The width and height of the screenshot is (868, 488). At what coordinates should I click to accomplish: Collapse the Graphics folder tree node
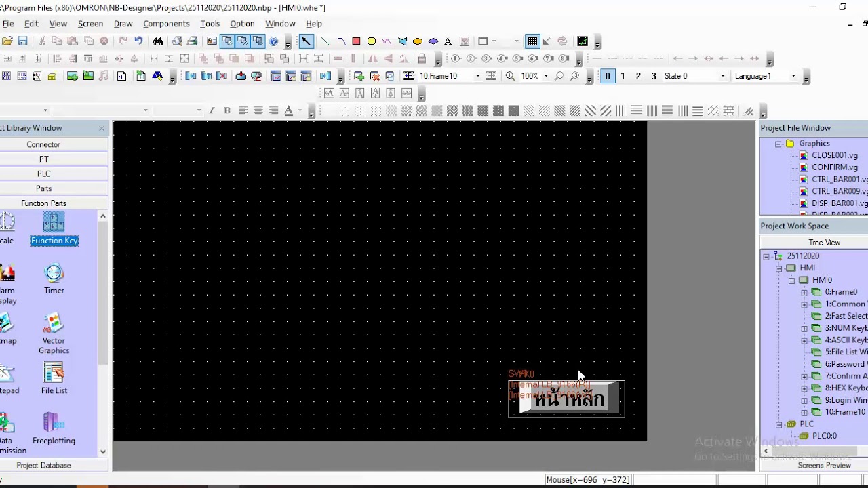click(778, 144)
